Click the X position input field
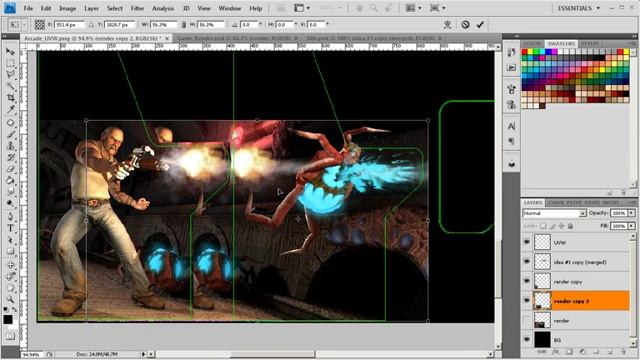 pos(70,25)
